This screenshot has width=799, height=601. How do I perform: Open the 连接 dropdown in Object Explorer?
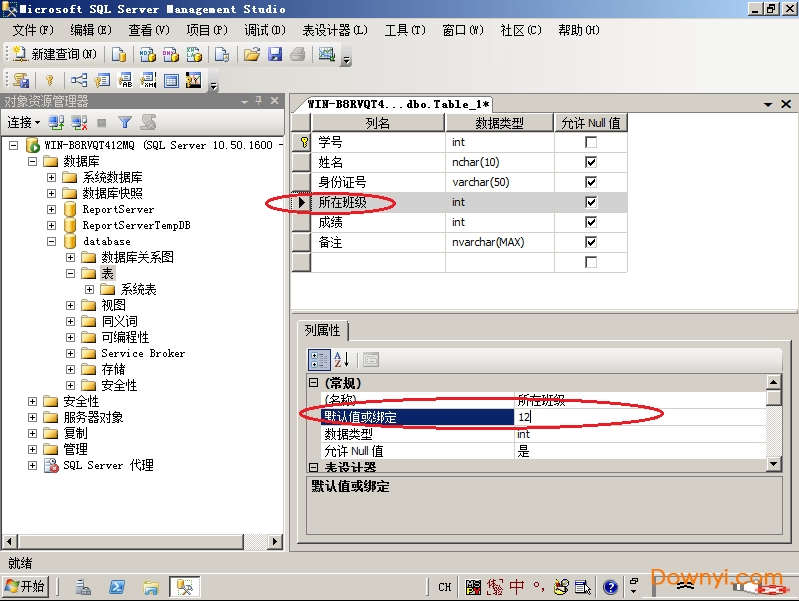pyautogui.click(x=23, y=122)
